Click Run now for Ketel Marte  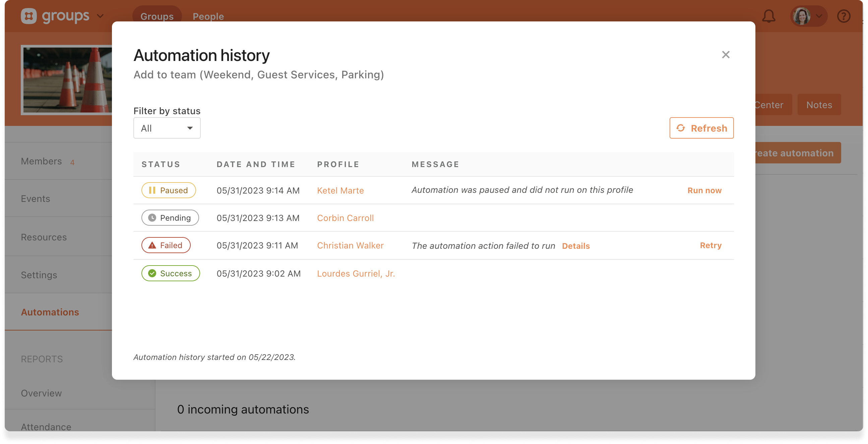704,190
